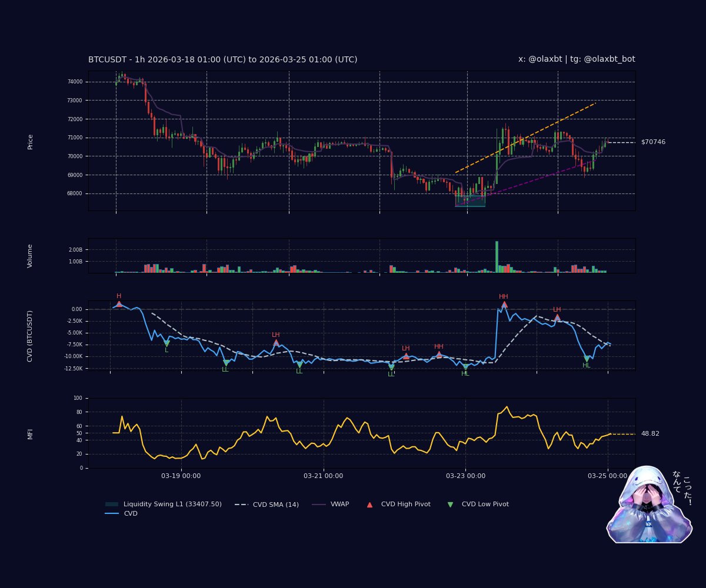Viewport: 706px width, 588px height.
Task: Click the 72000 price axis label
Action: point(75,119)
